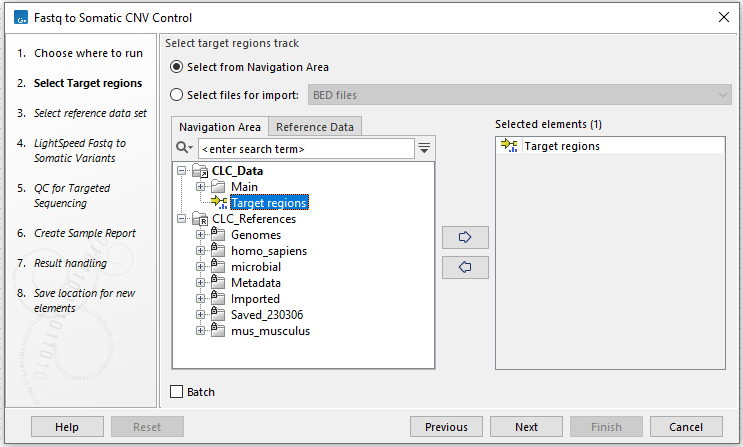Click the Main folder icon
Screen dimensions: 743x447
(217, 186)
